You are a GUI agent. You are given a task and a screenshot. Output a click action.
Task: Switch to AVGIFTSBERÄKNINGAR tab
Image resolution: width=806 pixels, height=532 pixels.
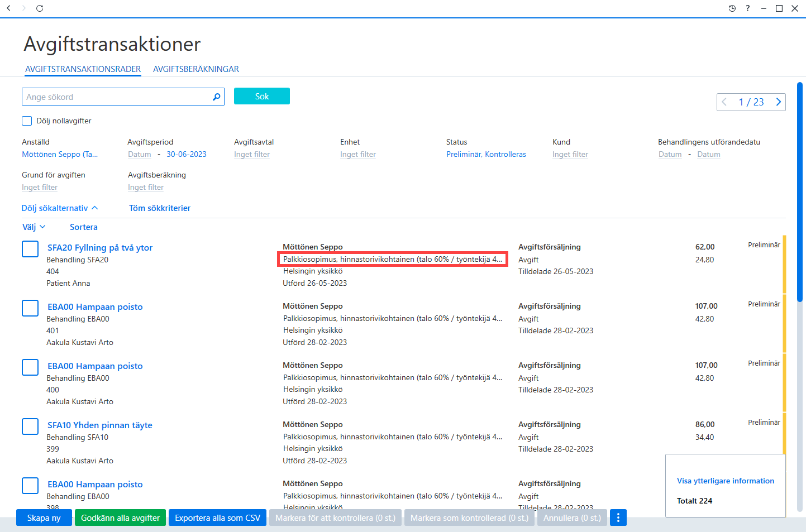click(196, 69)
